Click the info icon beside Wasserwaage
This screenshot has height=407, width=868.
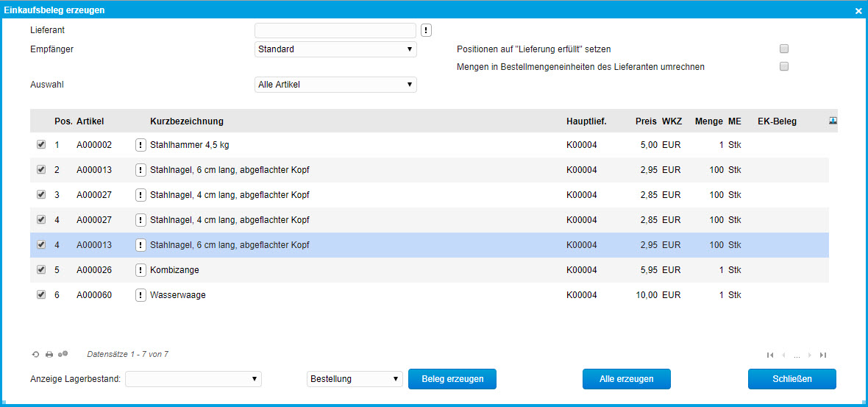[x=140, y=295]
